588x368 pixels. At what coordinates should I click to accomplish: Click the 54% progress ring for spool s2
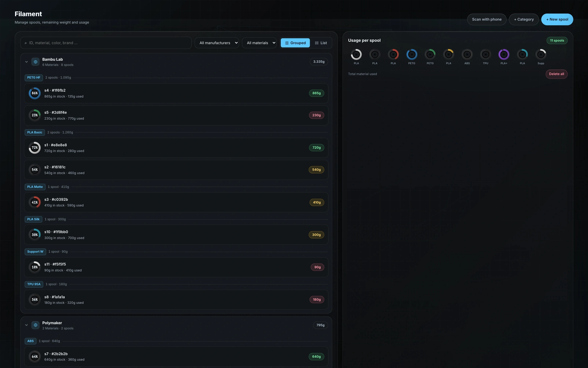click(x=35, y=170)
